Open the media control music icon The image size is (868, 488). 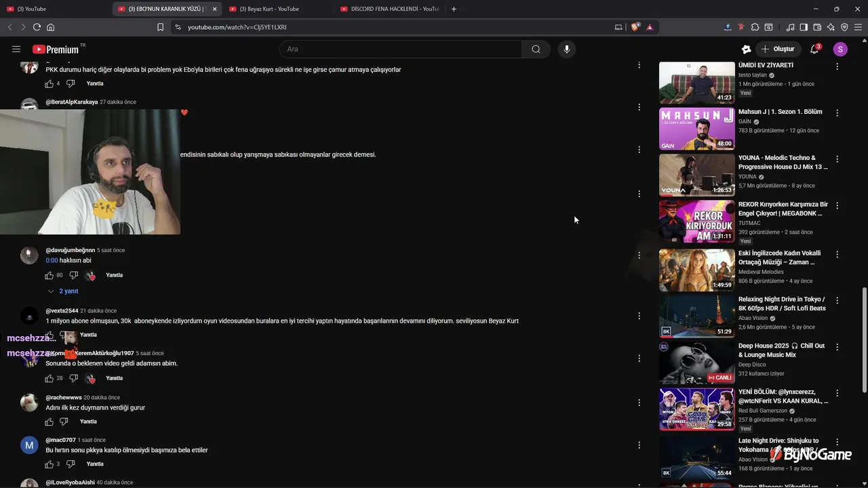[790, 27]
